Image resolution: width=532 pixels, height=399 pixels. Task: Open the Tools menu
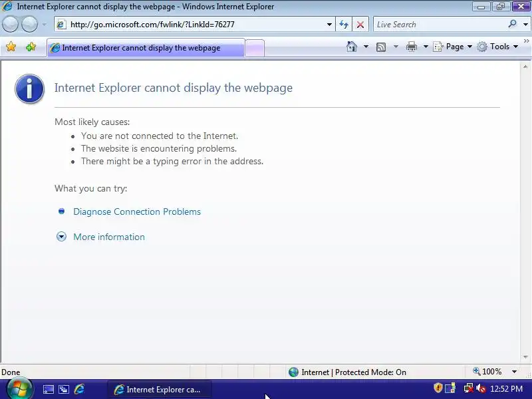[x=497, y=47]
